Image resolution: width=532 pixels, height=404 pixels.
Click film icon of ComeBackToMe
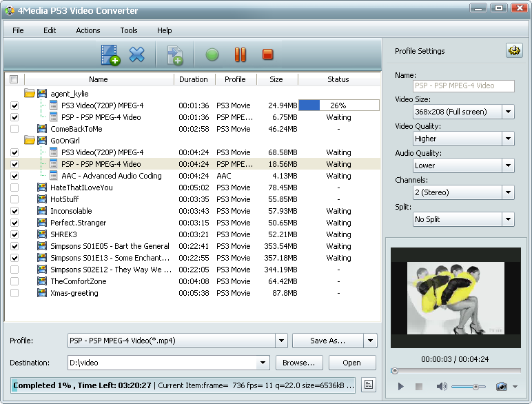pyautogui.click(x=42, y=129)
